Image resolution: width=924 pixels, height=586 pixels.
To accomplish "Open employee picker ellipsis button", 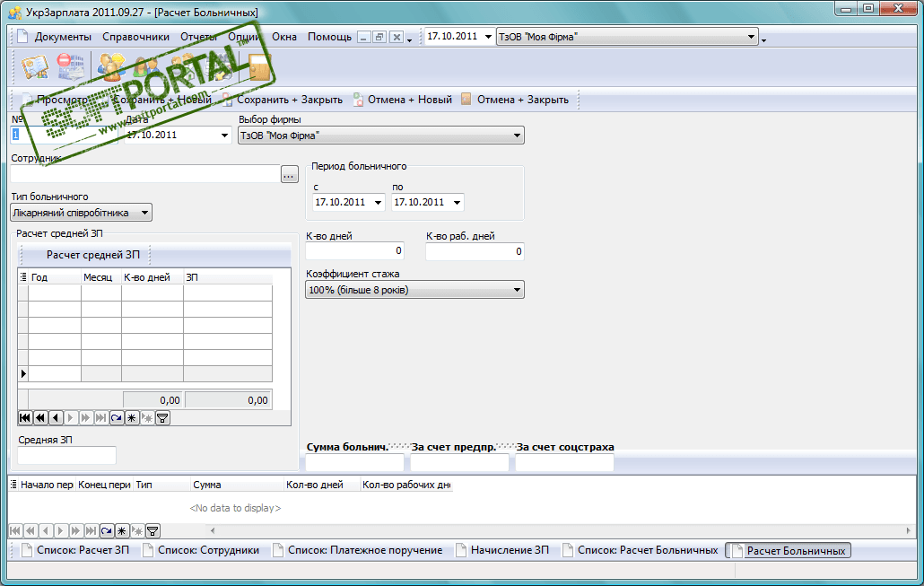I will click(290, 174).
